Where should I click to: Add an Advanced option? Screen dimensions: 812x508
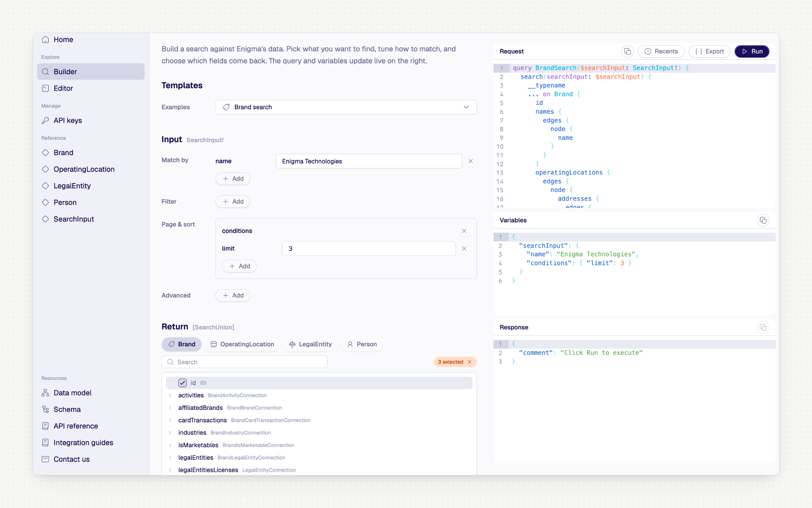233,296
